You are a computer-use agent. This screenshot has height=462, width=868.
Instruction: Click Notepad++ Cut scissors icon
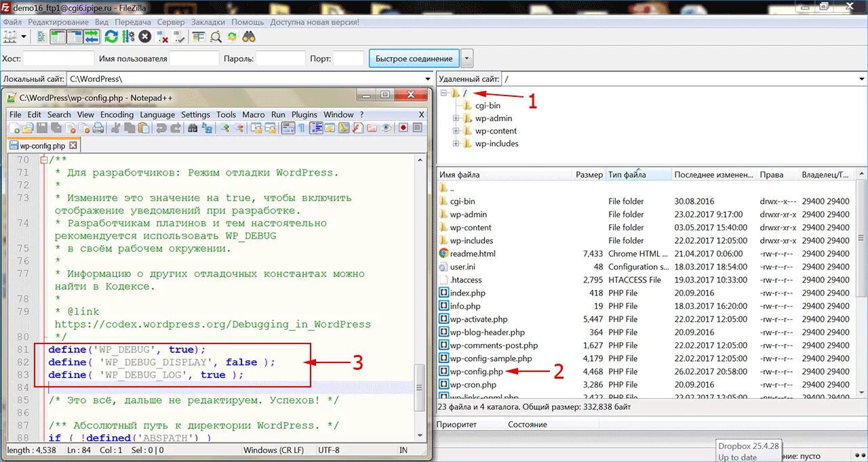pos(115,127)
